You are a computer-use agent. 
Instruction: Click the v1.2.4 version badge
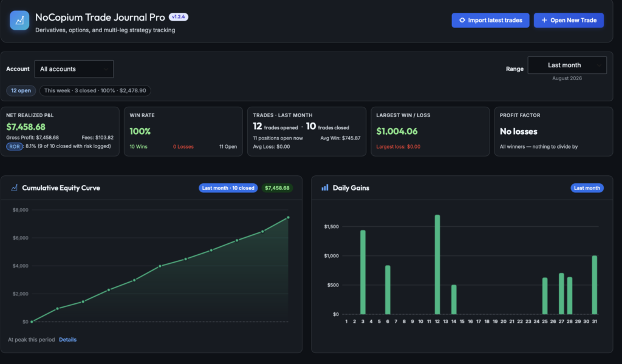(179, 16)
